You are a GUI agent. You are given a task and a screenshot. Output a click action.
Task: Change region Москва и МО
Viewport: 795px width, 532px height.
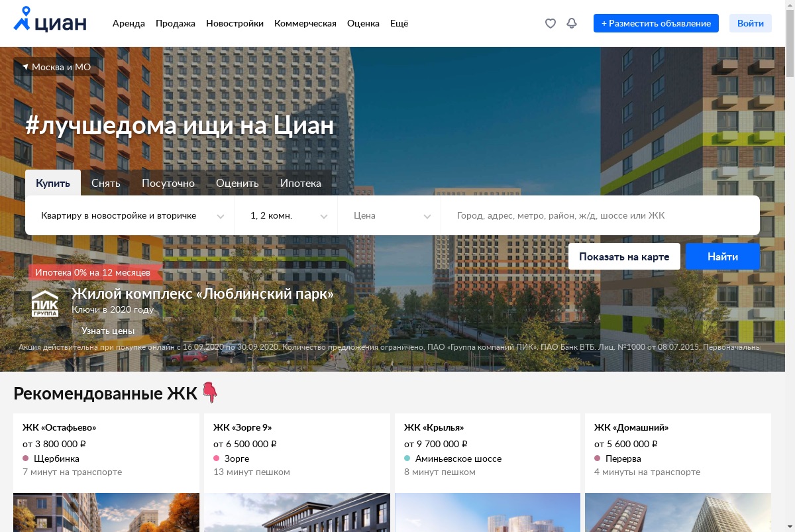(56, 67)
